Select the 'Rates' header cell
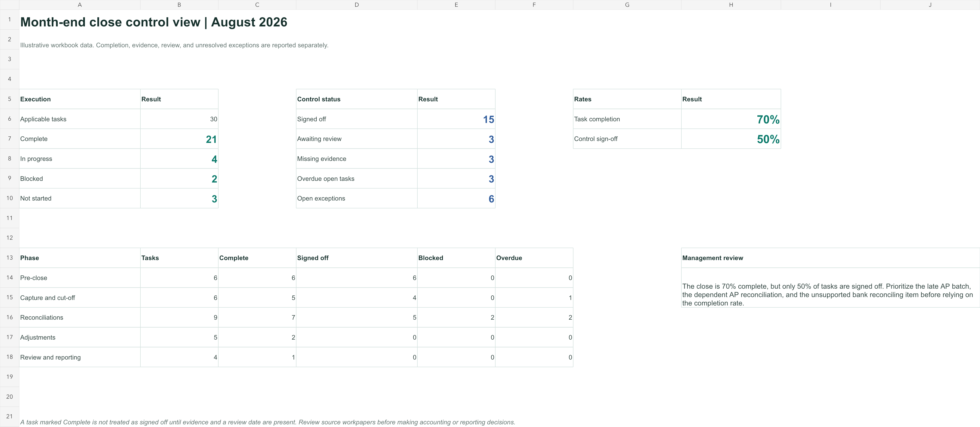Viewport: 980px width, 427px height. (x=627, y=99)
